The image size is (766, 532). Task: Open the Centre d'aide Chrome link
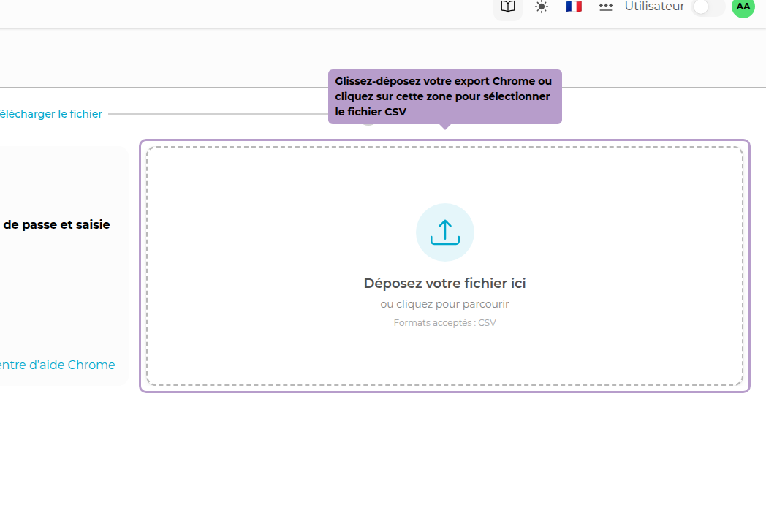coord(57,365)
